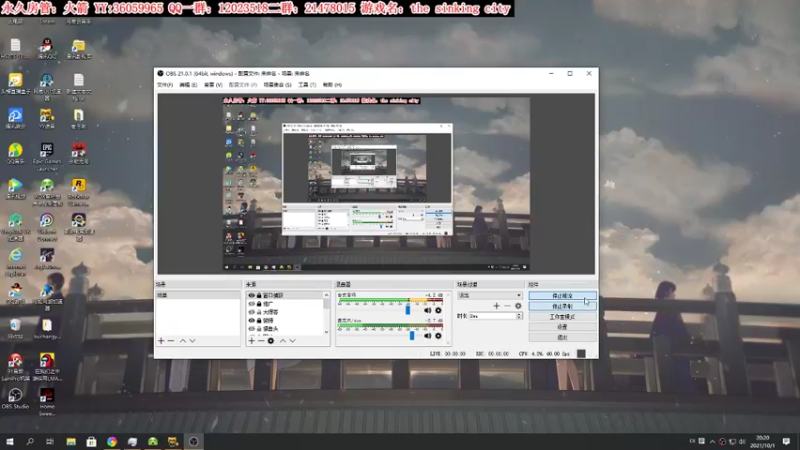Open the 配置文件(P) Profile menu
The width and height of the screenshot is (800, 450).
[243, 85]
